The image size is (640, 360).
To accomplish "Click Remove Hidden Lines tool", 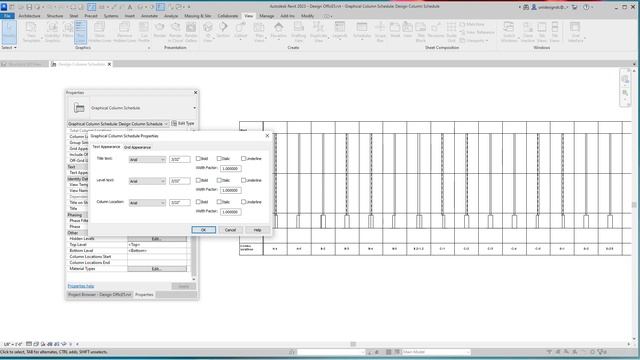I will click(124, 32).
